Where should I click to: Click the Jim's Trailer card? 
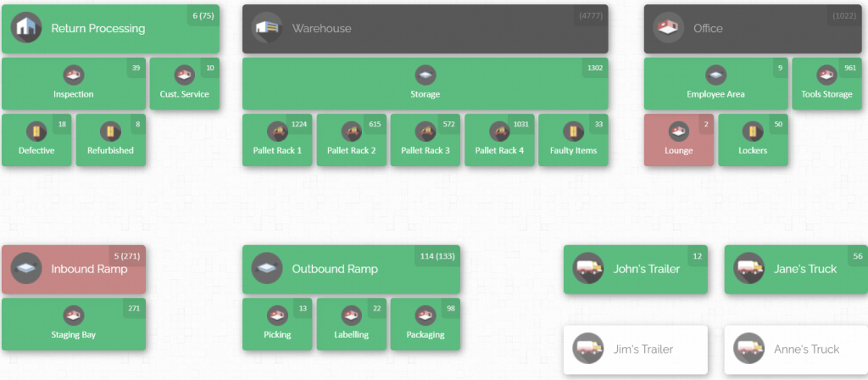click(x=636, y=349)
